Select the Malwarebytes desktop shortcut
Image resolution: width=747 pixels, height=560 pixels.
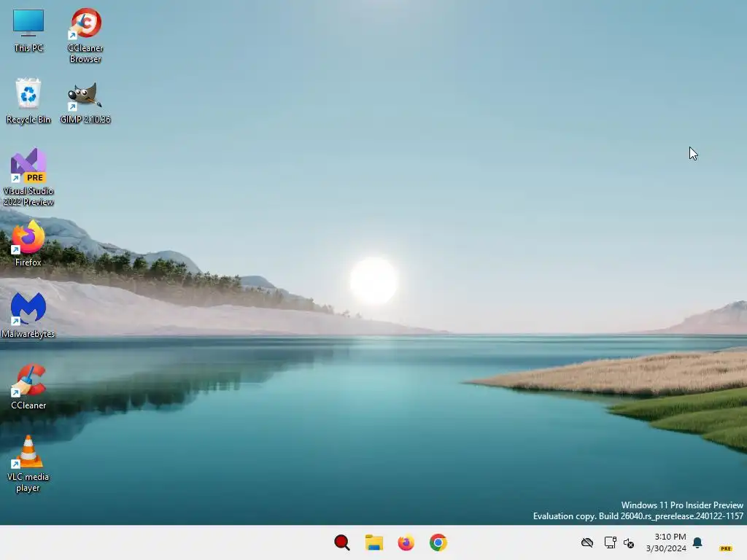click(28, 315)
